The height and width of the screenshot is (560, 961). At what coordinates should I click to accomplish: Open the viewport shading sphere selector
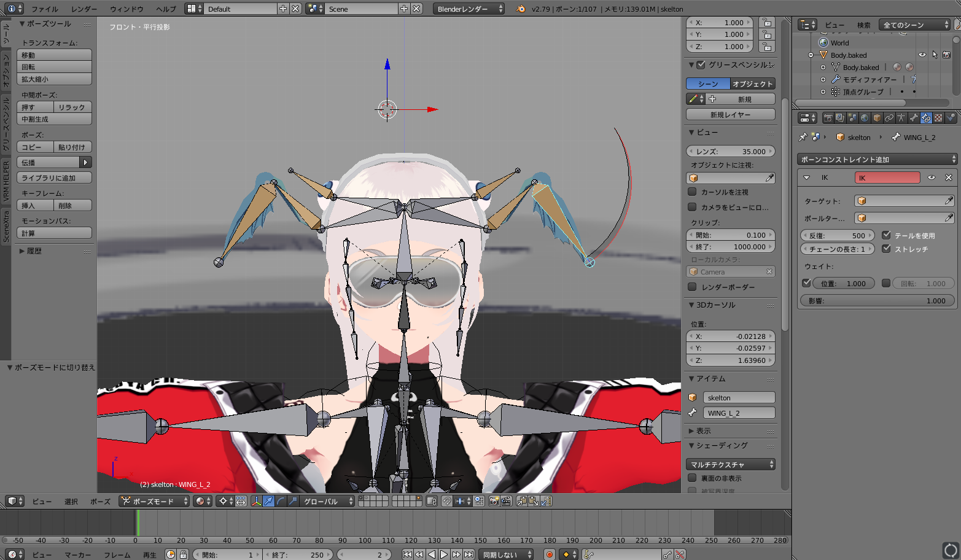202,501
